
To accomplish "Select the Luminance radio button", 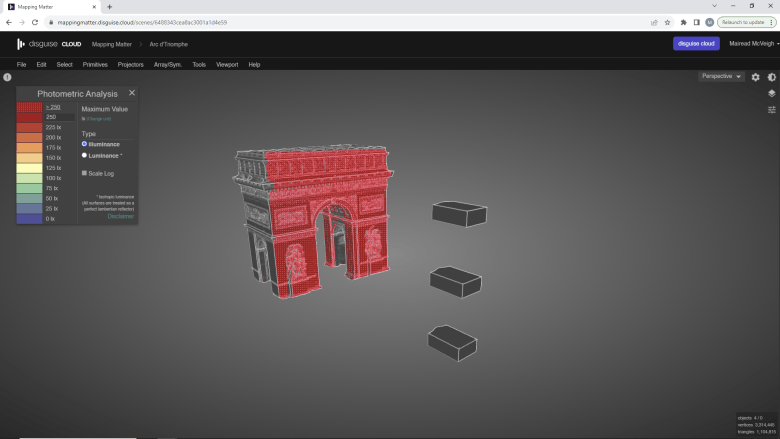I will [84, 155].
